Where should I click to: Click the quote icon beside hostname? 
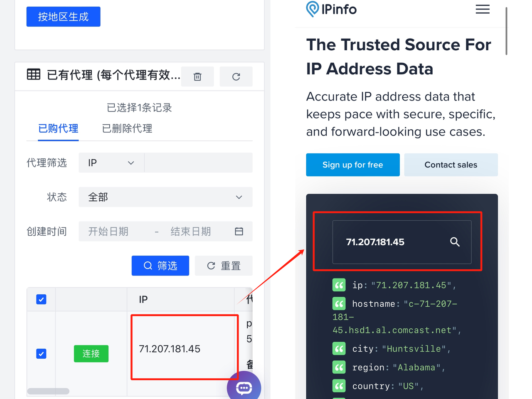(x=339, y=304)
